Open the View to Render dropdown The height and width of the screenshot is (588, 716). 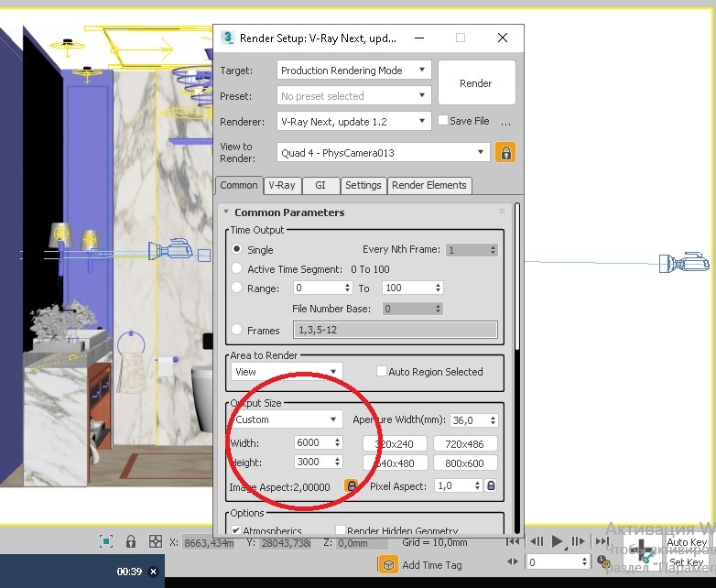(x=383, y=152)
